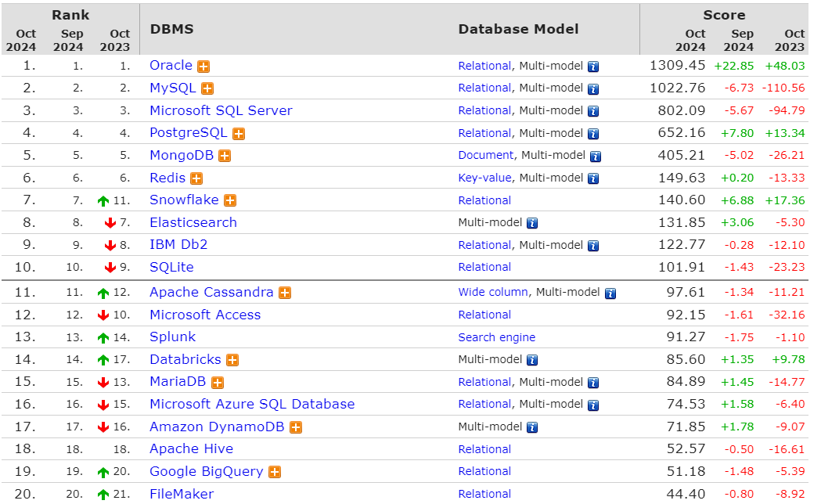Open the PostgreSQL link
Image resolution: width=821 pixels, height=504 pixels.
pyautogui.click(x=189, y=133)
